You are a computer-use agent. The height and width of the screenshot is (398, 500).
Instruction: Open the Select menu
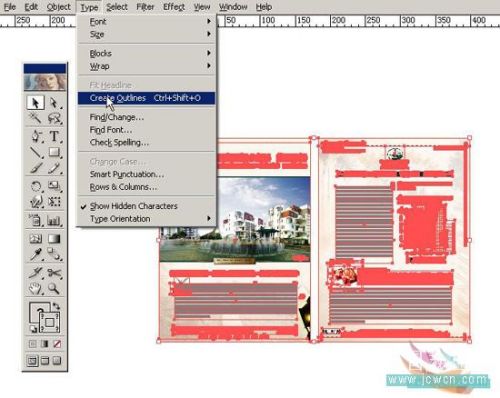[x=117, y=7]
